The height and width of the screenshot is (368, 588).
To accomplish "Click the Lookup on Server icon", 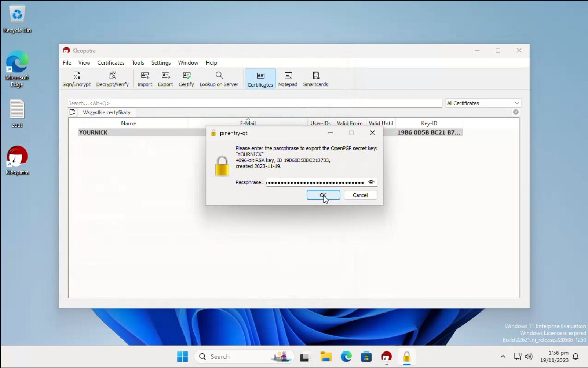I will [219, 79].
